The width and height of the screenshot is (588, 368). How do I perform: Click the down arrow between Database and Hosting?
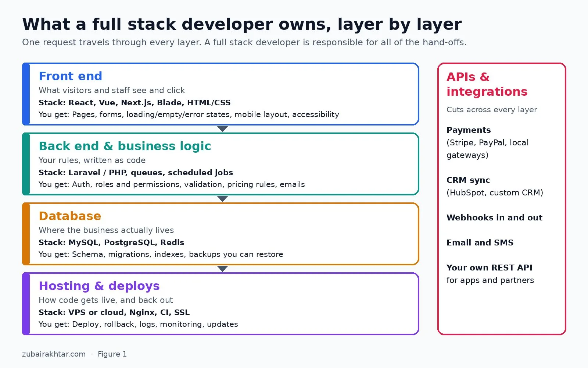click(222, 269)
